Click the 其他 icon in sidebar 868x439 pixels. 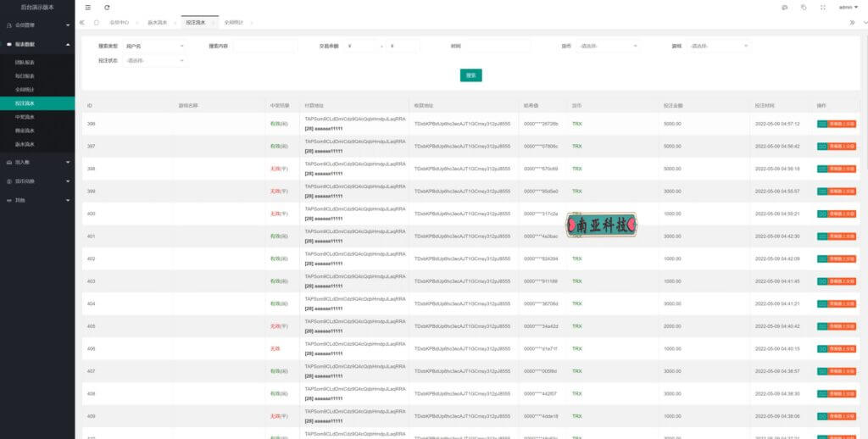click(x=8, y=200)
